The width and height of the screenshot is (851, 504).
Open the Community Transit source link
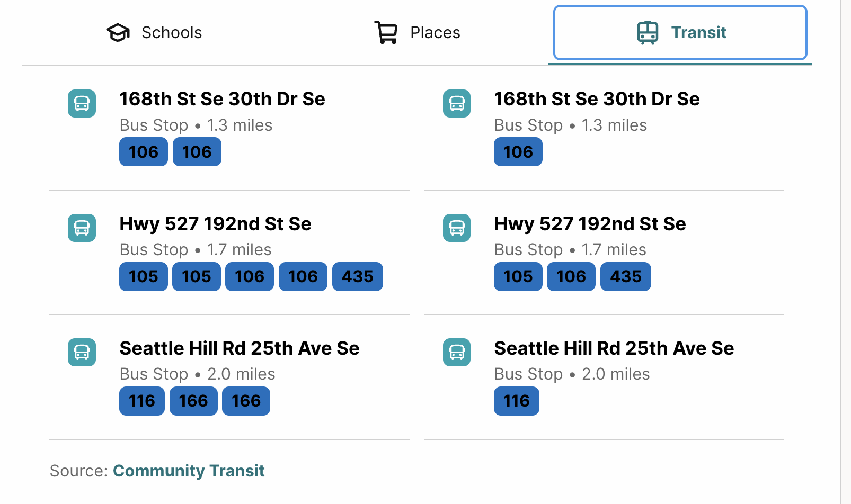[189, 471]
